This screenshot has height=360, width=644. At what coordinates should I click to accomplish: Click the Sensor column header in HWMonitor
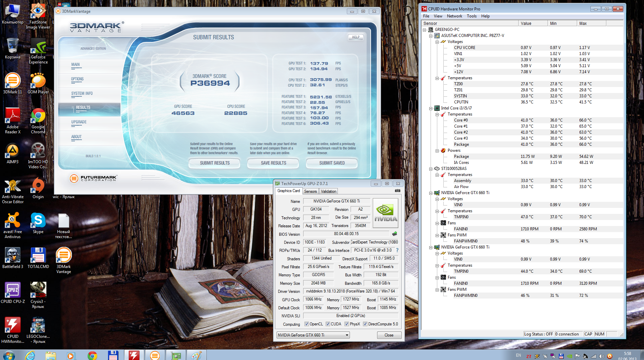point(470,24)
